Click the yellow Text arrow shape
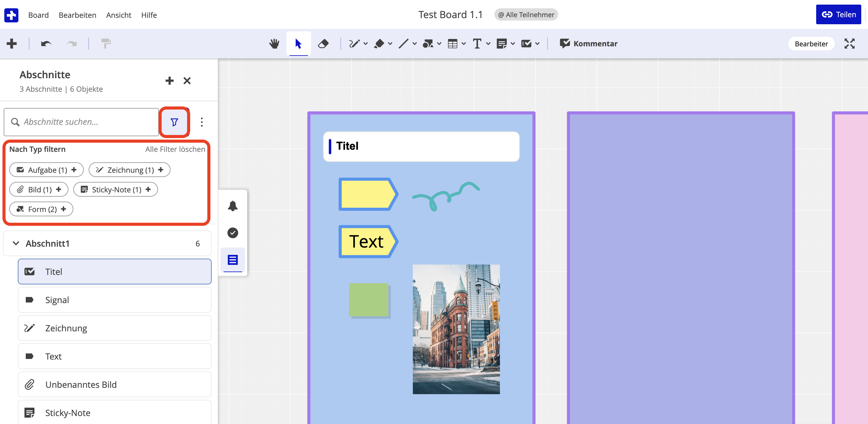Image resolution: width=868 pixels, height=424 pixels. click(368, 241)
